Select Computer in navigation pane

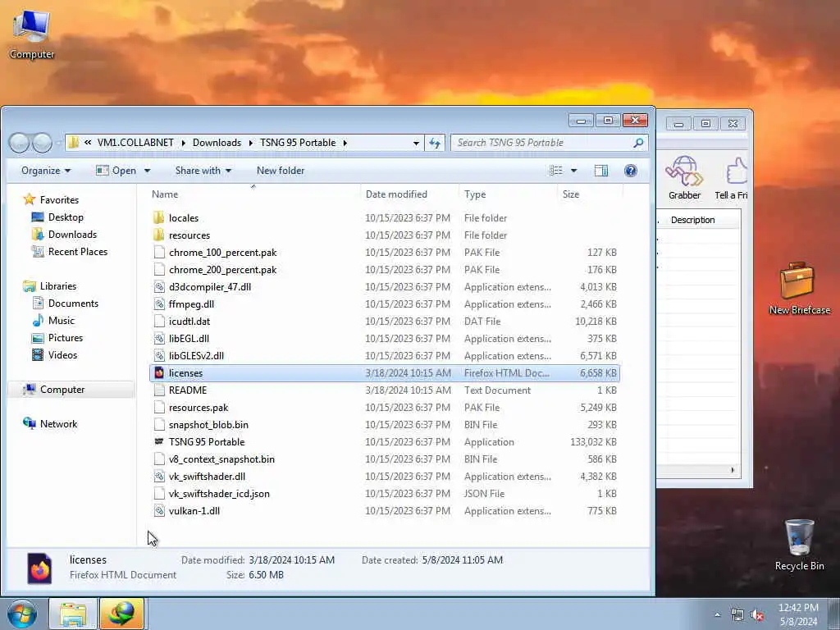click(62, 390)
